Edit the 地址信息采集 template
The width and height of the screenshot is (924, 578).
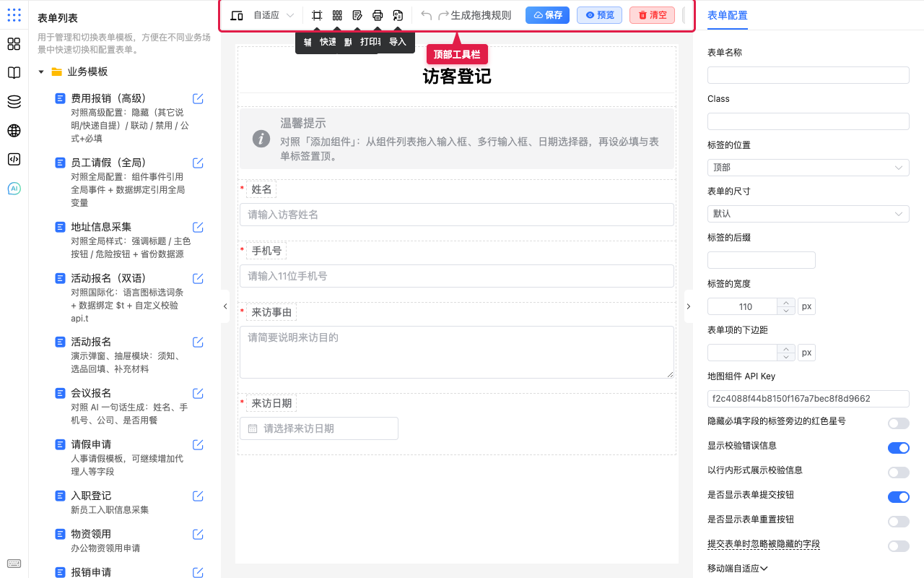(198, 228)
